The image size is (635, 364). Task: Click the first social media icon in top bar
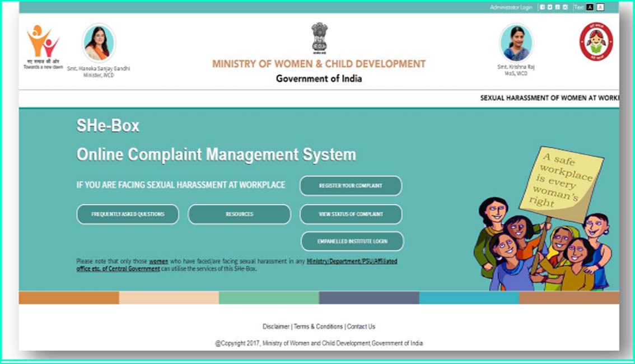[x=542, y=7]
